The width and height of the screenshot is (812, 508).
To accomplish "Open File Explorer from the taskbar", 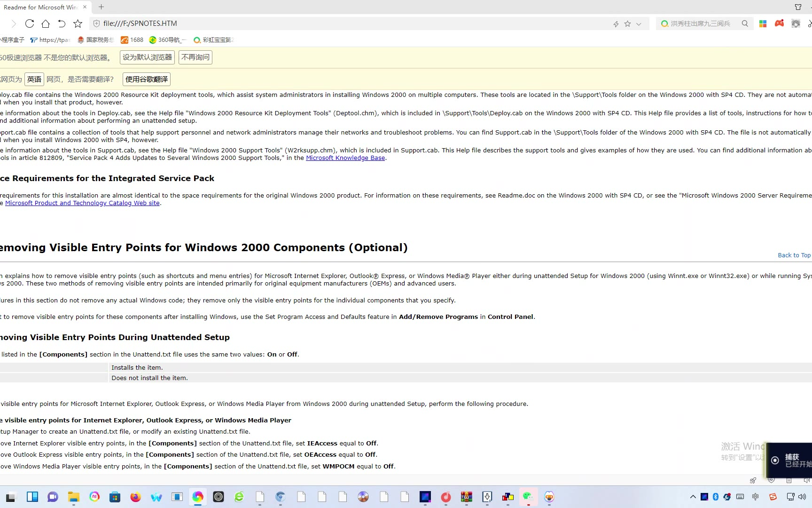I will coord(74,497).
